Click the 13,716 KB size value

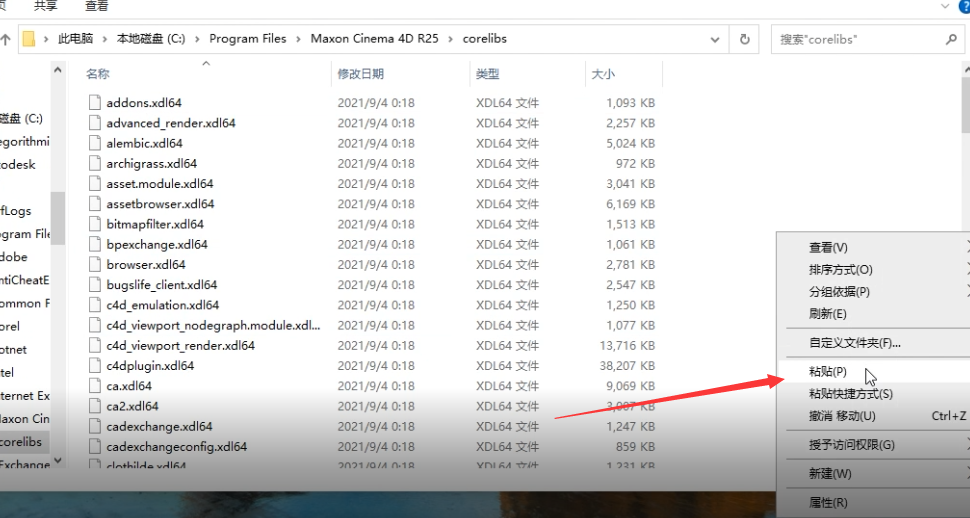627,345
